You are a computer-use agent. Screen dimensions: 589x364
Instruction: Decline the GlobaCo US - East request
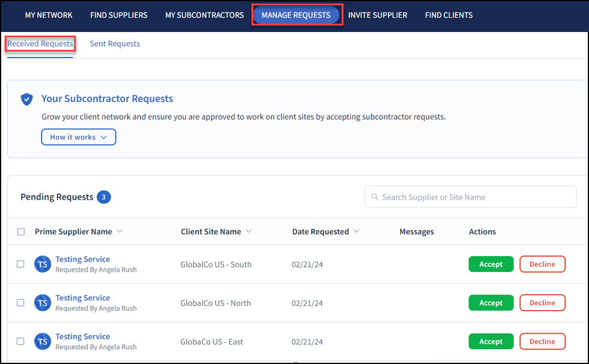542,341
